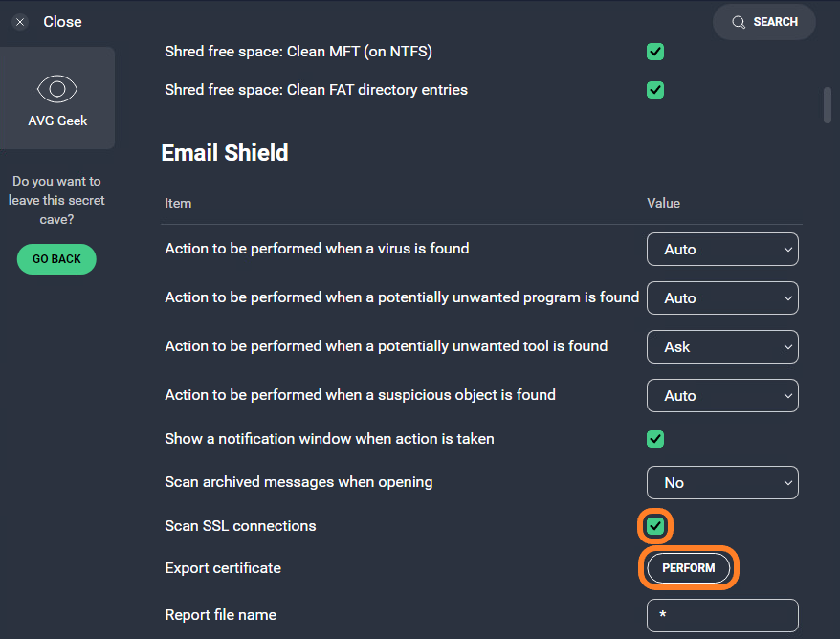The image size is (840, 639).
Task: Open the dropdown for action when virus is found
Action: click(722, 249)
